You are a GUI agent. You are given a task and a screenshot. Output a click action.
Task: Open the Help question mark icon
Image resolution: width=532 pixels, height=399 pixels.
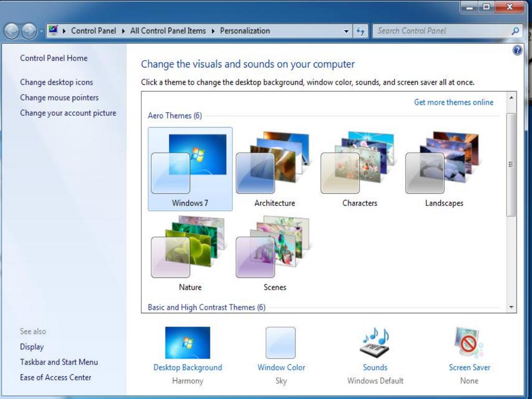coord(517,51)
